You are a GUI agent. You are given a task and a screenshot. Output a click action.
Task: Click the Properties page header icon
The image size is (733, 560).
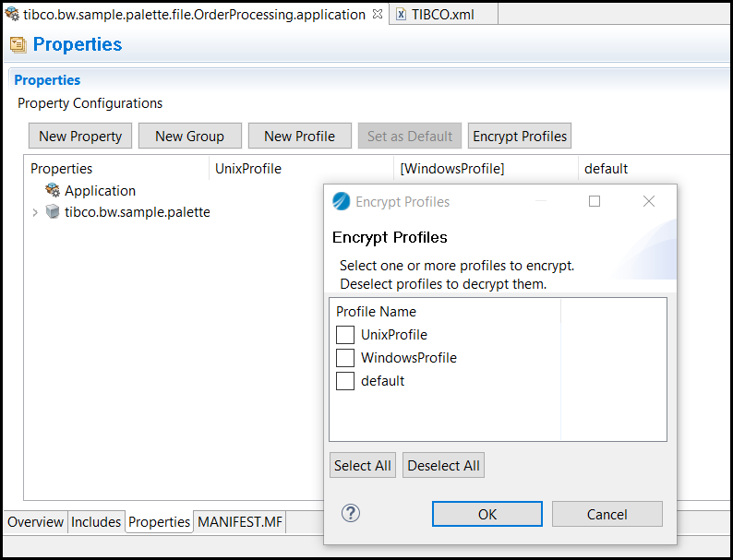(18, 44)
